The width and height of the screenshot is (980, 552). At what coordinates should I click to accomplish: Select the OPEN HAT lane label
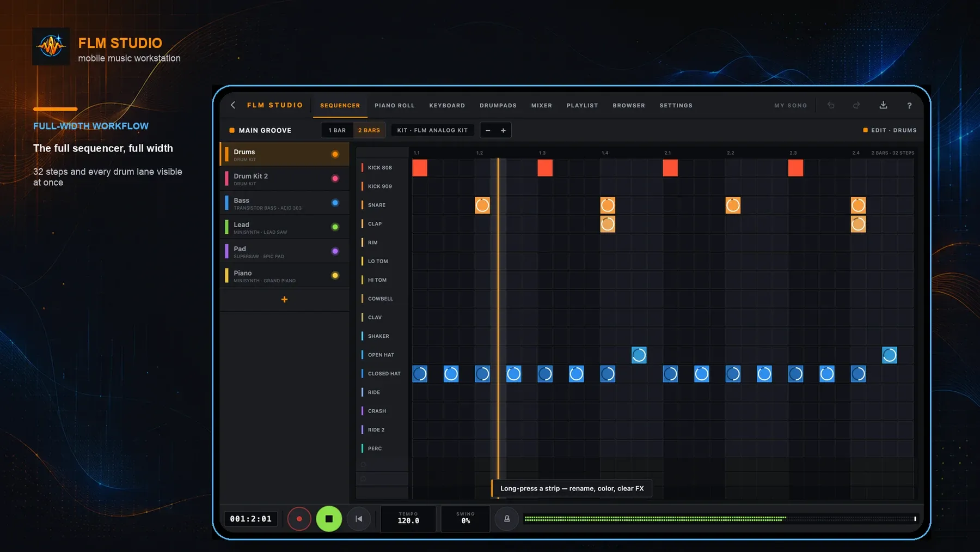point(382,355)
